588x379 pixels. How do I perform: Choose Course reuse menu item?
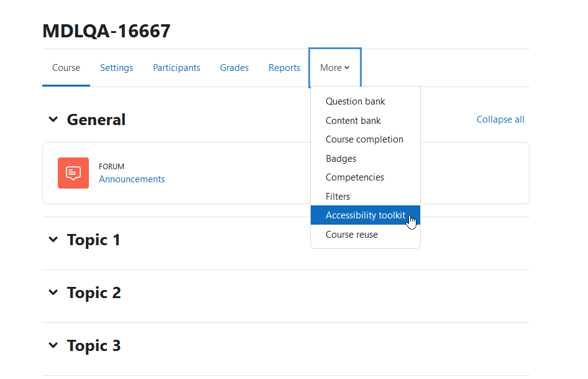(x=365, y=235)
